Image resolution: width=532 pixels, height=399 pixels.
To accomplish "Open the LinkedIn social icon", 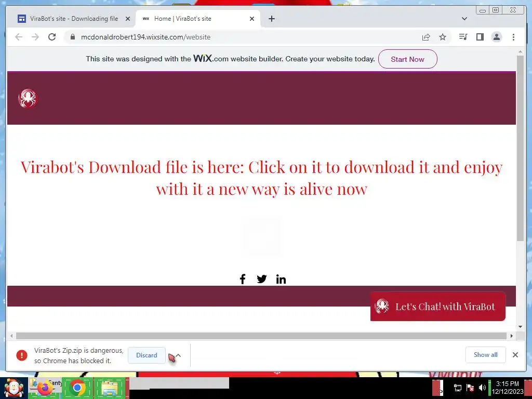I will coord(281,279).
